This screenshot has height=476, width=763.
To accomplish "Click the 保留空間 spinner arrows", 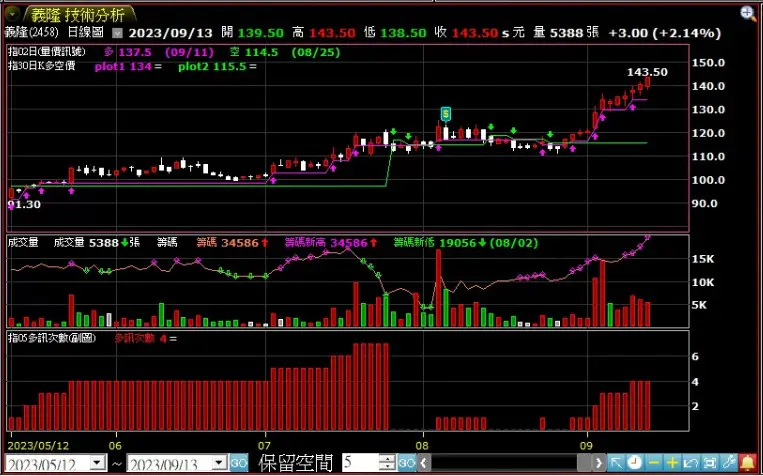I will 387,463.
